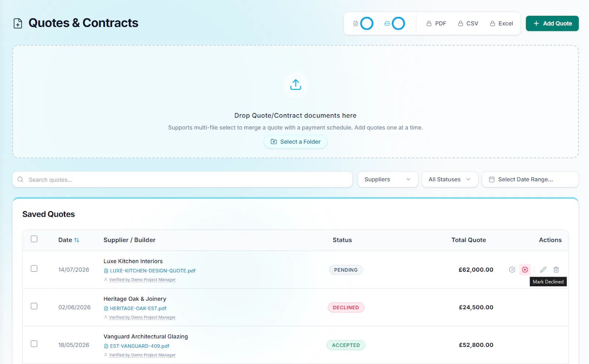
Task: Open the Select Date Range picker
Action: click(530, 180)
